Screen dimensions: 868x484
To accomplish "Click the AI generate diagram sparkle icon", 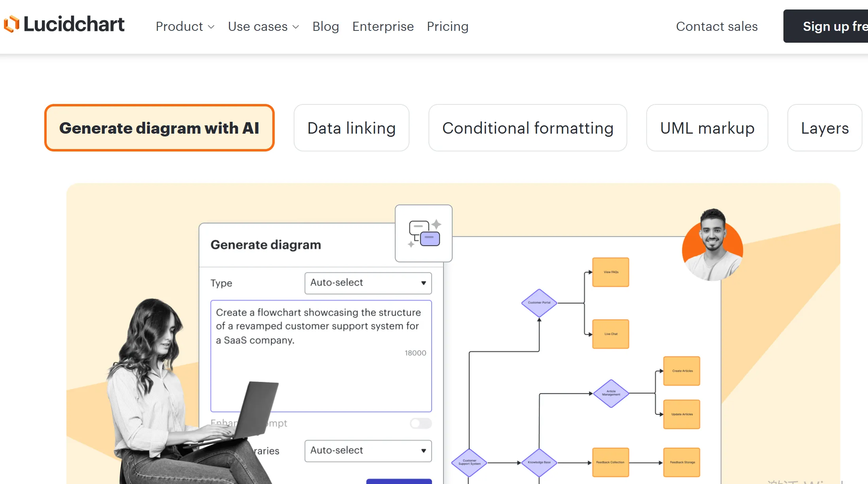I will (x=424, y=233).
